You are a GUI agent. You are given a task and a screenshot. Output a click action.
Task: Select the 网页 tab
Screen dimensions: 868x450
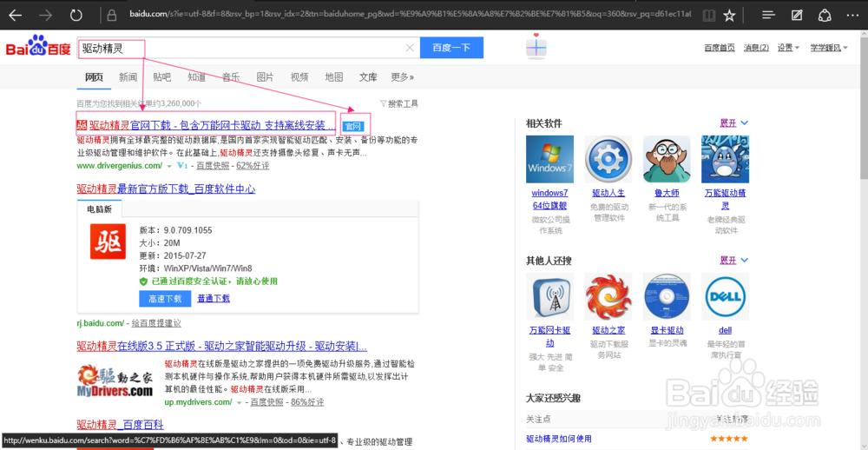click(x=94, y=77)
